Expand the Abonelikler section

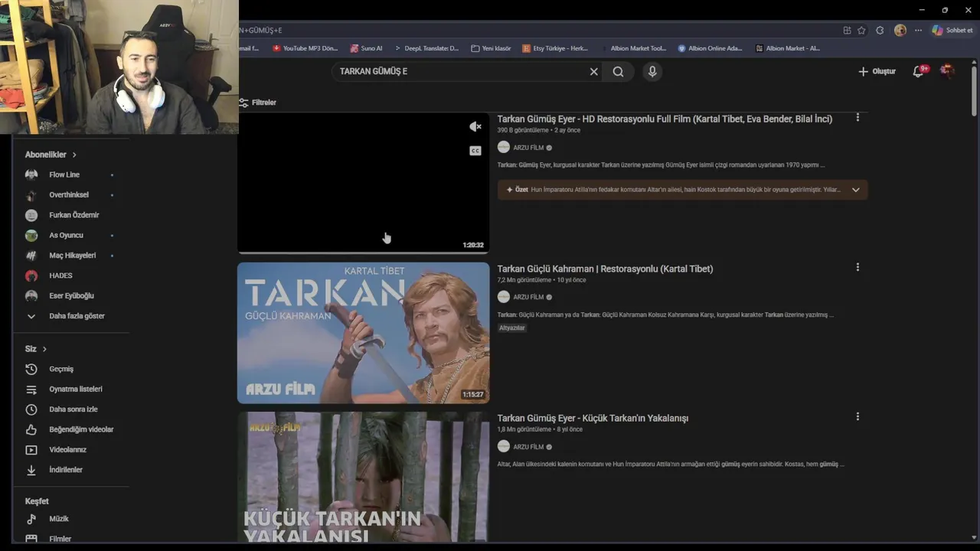point(51,155)
